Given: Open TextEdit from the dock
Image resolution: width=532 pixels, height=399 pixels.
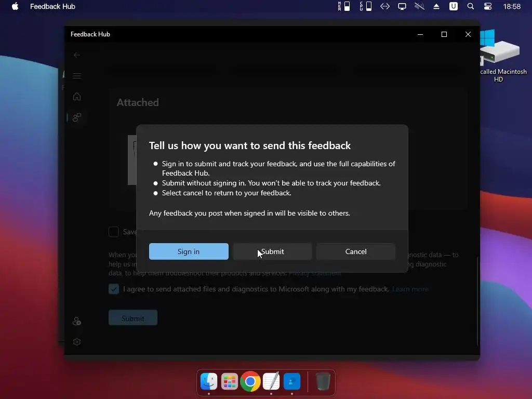Looking at the screenshot, I should pos(271,381).
